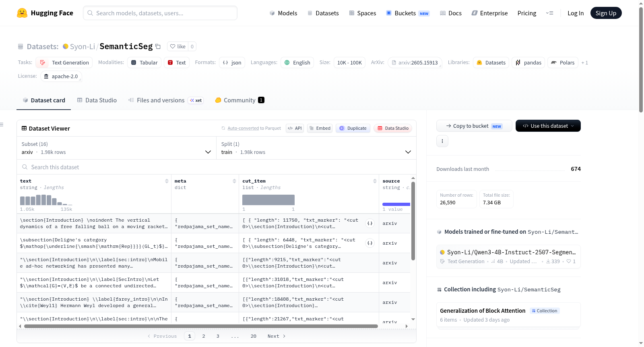Image resolution: width=644 pixels, height=347 pixels.
Task: Expand the navigation overflow menu icon
Action: point(549,13)
